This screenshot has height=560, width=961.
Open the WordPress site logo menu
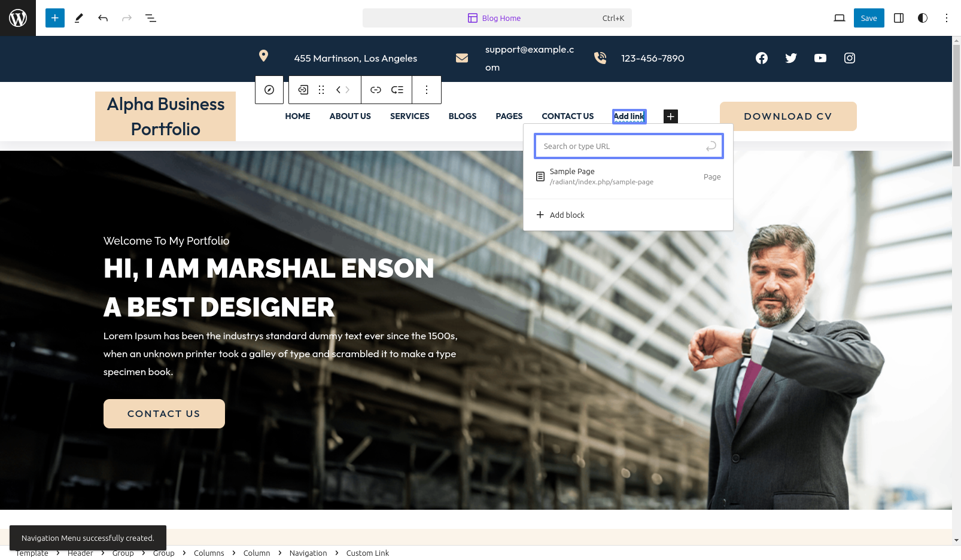pos(18,18)
